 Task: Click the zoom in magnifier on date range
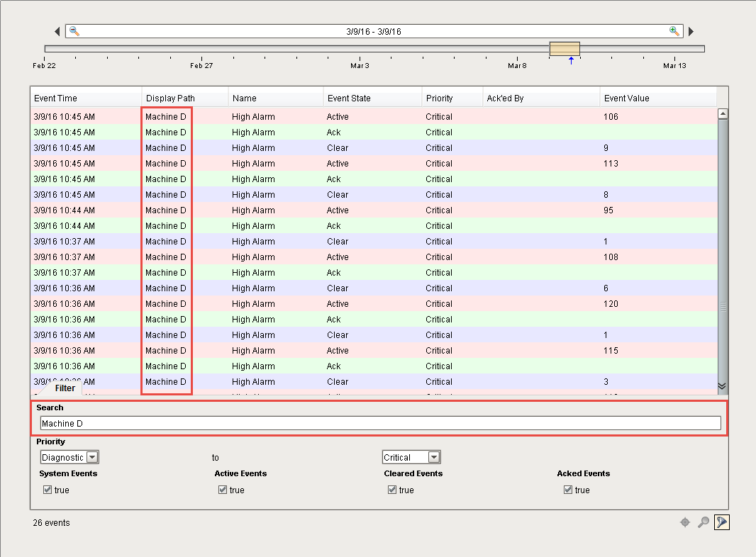[674, 31]
